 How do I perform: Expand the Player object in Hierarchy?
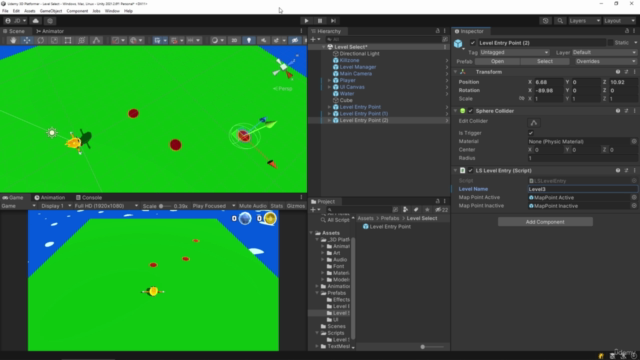(329, 80)
